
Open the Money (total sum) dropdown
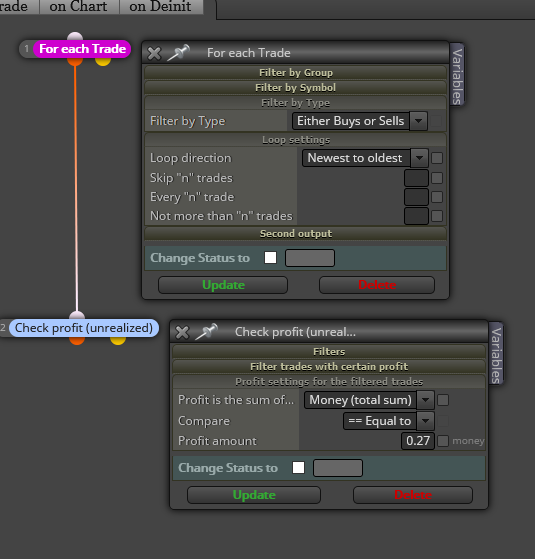click(x=369, y=400)
